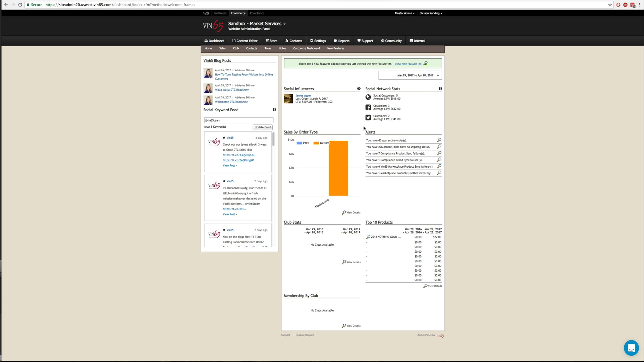Screen dimensions: 644x362
Task: Click magnifier icon for Marketplace zero inventory alert
Action: click(439, 173)
